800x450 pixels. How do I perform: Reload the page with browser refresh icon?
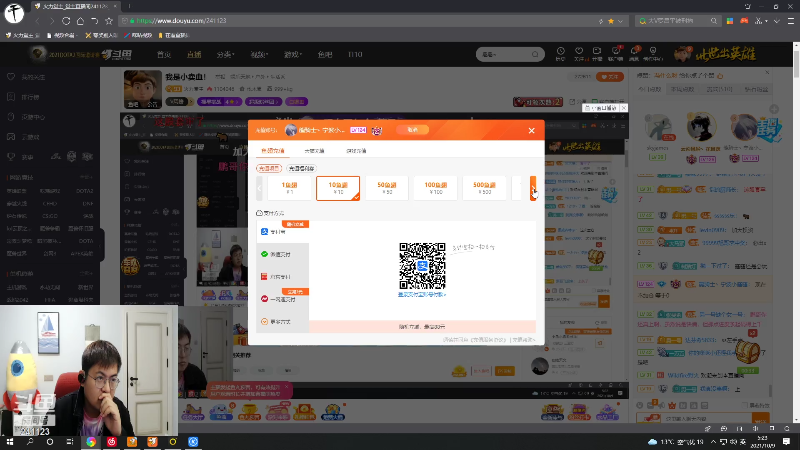tap(66, 21)
